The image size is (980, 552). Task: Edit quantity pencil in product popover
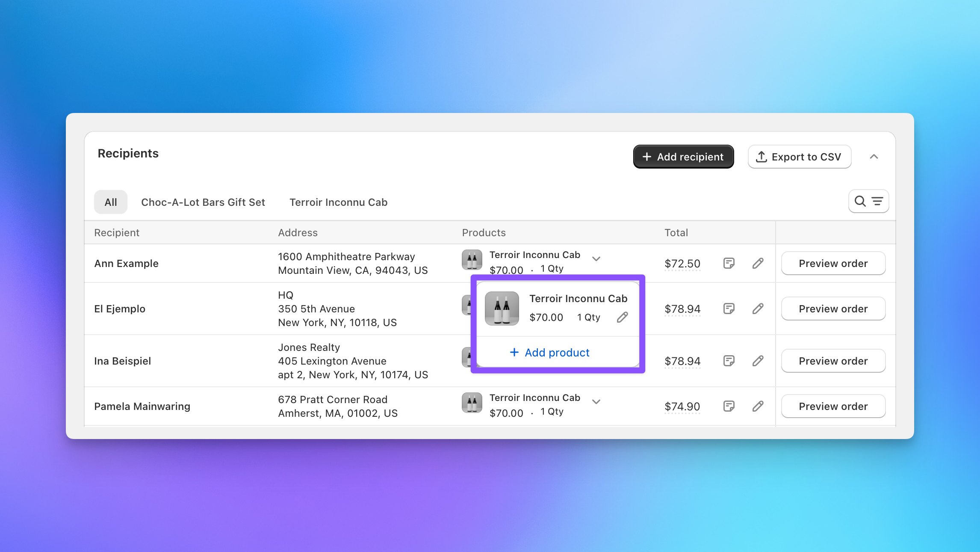pos(623,317)
